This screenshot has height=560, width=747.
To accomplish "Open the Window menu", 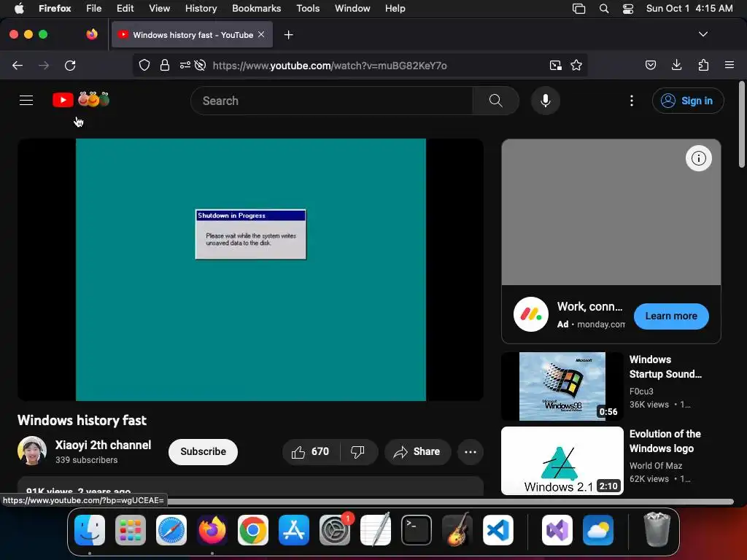I will click(x=352, y=9).
